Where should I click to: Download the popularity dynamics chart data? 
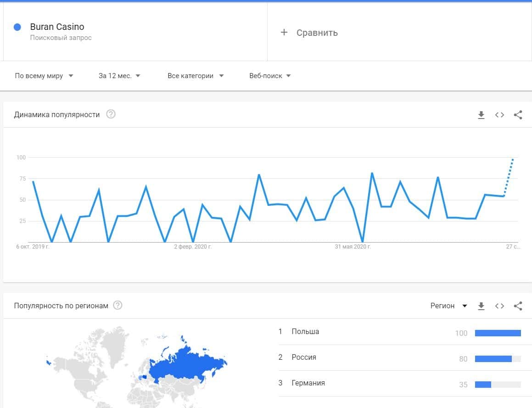[x=481, y=115]
